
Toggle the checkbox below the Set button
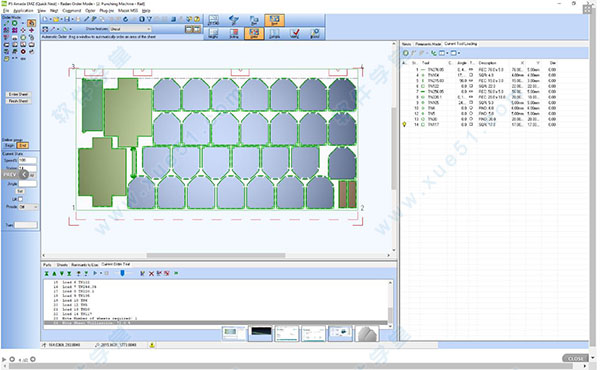(x=20, y=199)
